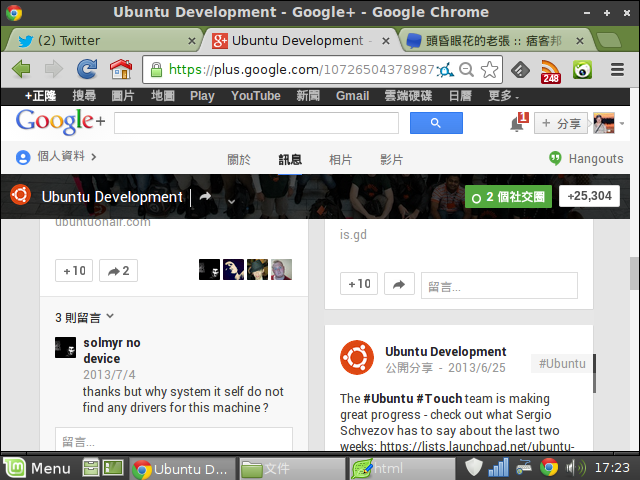This screenshot has height=480, width=640.
Task: Click the Ubuntu logo avatar on the post
Action: (357, 357)
